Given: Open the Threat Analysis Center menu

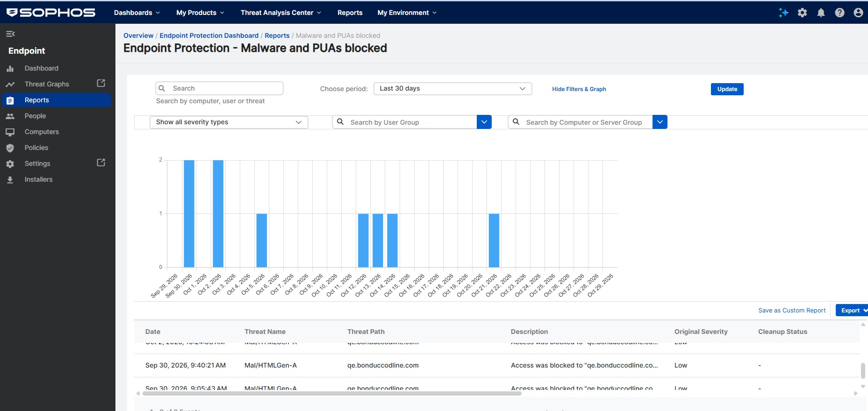Looking at the screenshot, I should click(281, 13).
